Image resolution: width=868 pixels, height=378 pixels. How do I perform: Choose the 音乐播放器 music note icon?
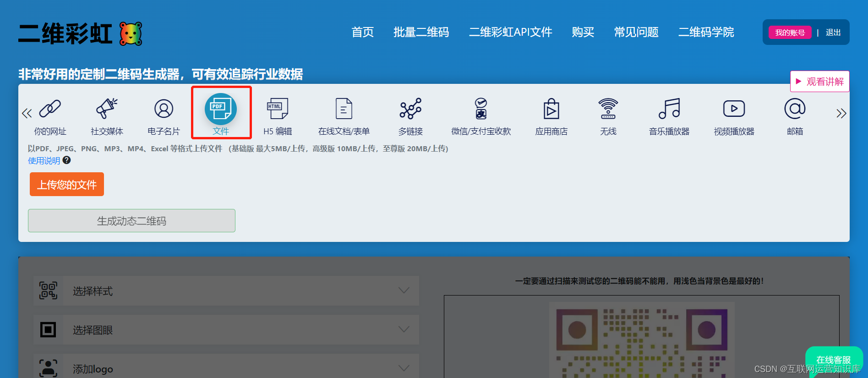pyautogui.click(x=669, y=109)
